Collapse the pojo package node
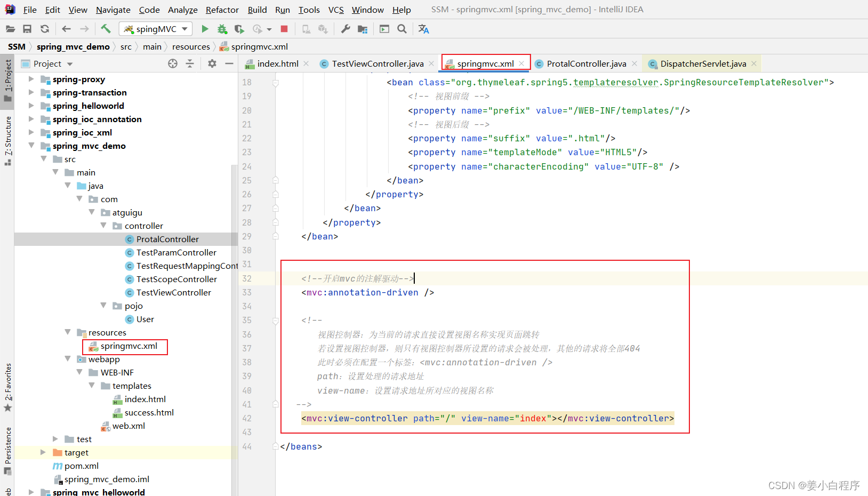This screenshot has width=868, height=496. (x=103, y=306)
